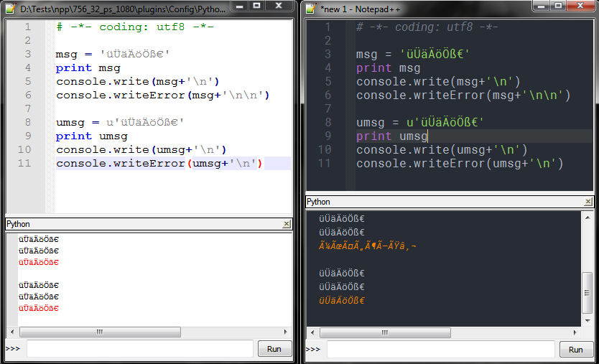The height and width of the screenshot is (364, 599).
Task: Click '*new 1 - Notepad++' title text
Action: 360,9
